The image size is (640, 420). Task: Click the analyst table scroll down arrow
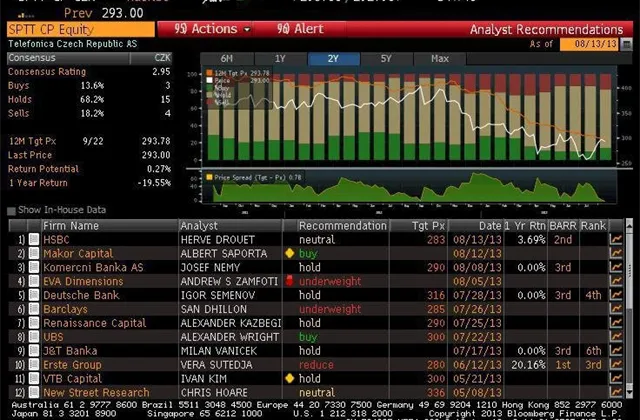click(629, 393)
